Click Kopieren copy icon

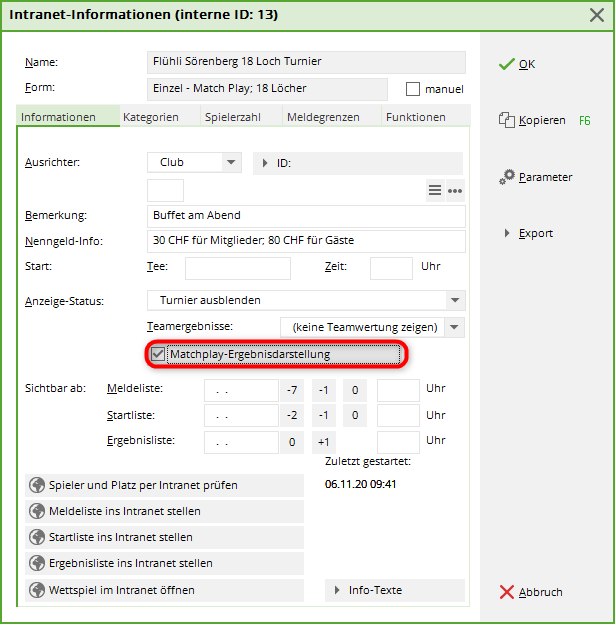506,120
